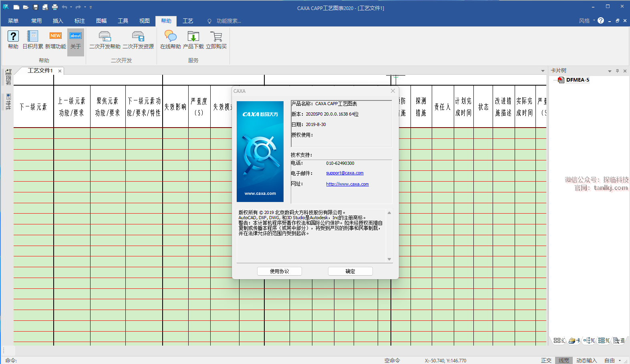630x364 pixels.
Task: Switch to the 工艺 ribbon tab
Action: pos(188,21)
